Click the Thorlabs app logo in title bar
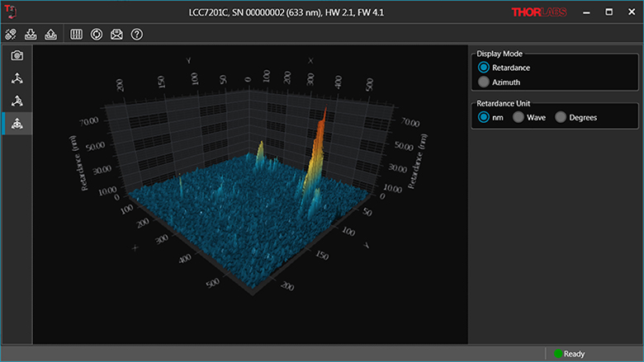The width and height of the screenshot is (644, 362). [9, 12]
